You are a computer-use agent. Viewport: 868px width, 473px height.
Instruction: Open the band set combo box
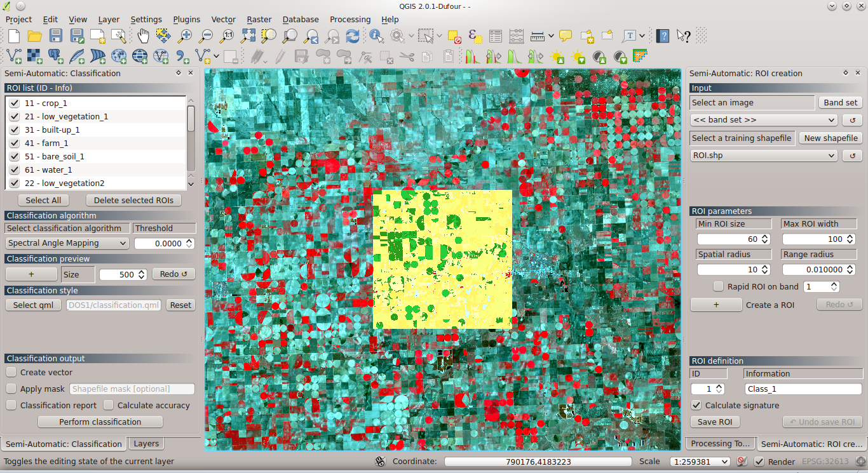point(763,119)
